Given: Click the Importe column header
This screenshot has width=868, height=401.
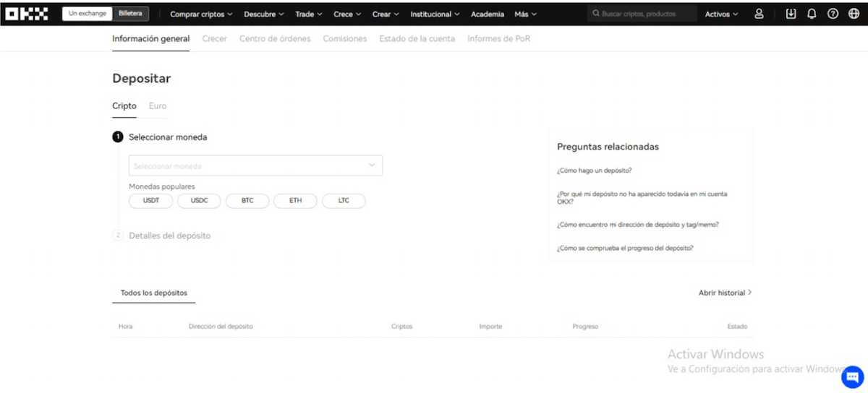Looking at the screenshot, I should tap(490, 327).
